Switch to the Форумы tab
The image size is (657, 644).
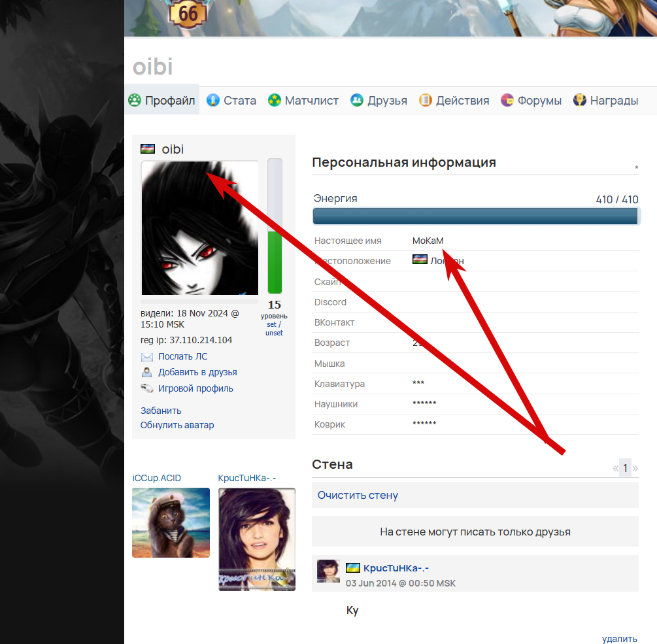coord(531,101)
